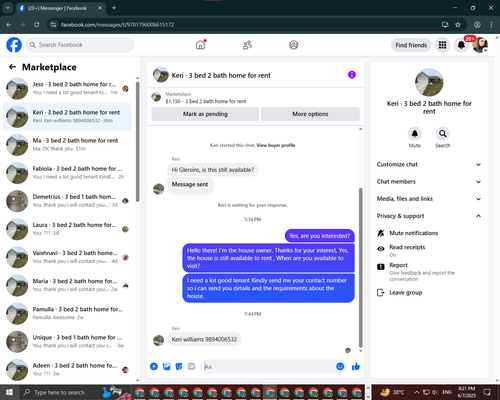The height and width of the screenshot is (400, 500).
Task: Open the Friends icon in top navigation
Action: 247,45
